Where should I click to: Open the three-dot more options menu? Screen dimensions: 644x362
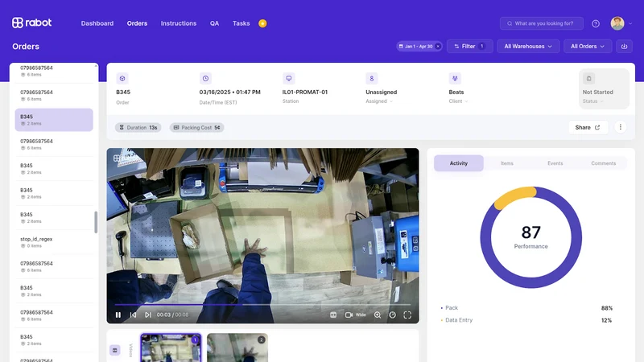click(x=620, y=127)
